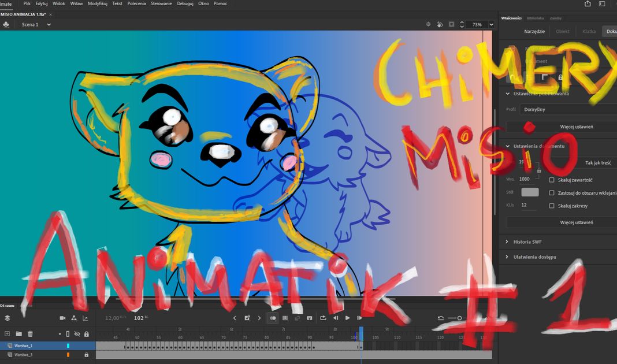This screenshot has width=617, height=364.
Task: Toggle onion skin in timeline controls
Action: point(273,318)
